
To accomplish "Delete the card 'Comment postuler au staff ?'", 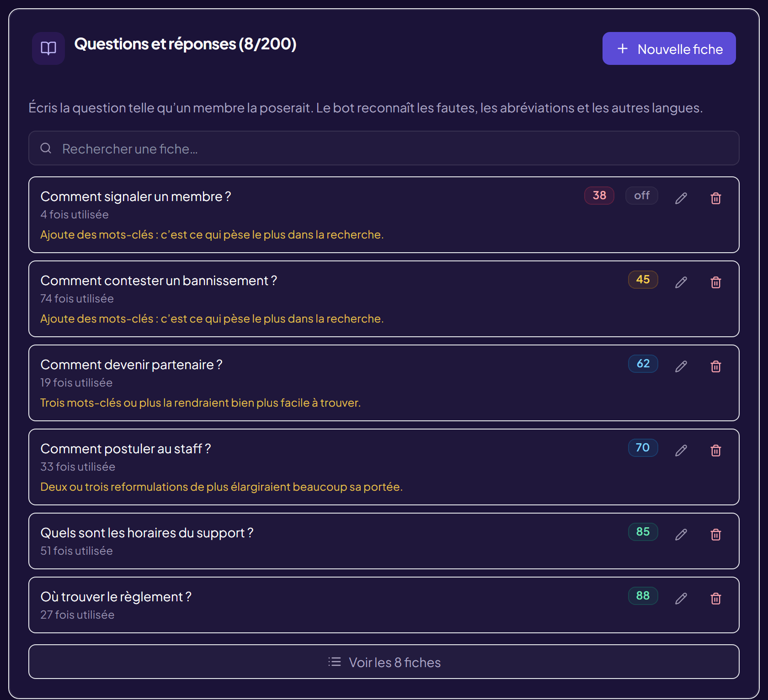I will point(716,450).
